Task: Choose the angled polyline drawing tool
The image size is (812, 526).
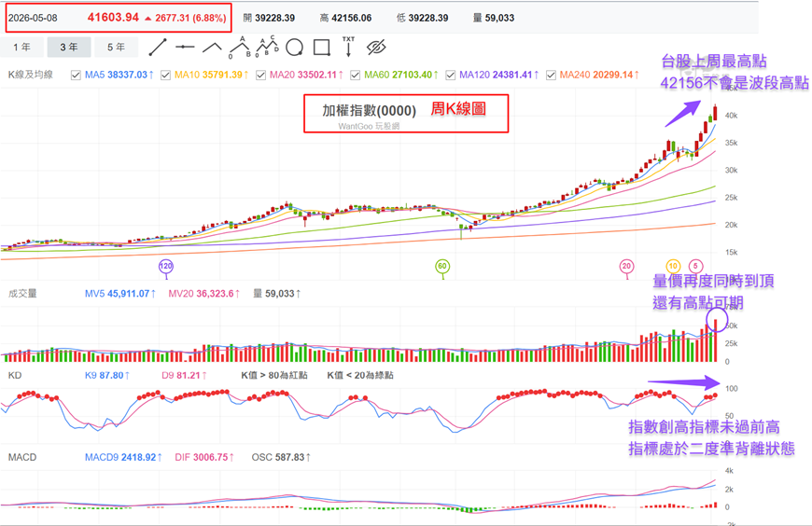Action: tap(212, 48)
